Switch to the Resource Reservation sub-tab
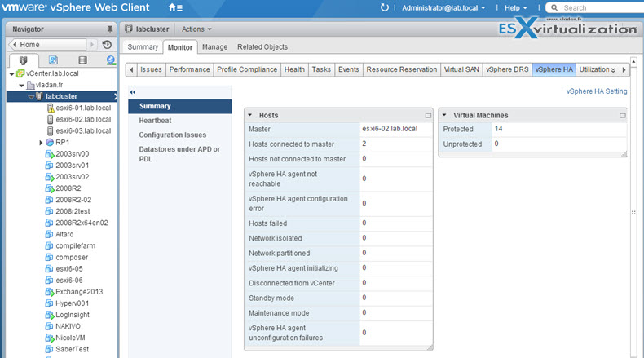 (402, 69)
